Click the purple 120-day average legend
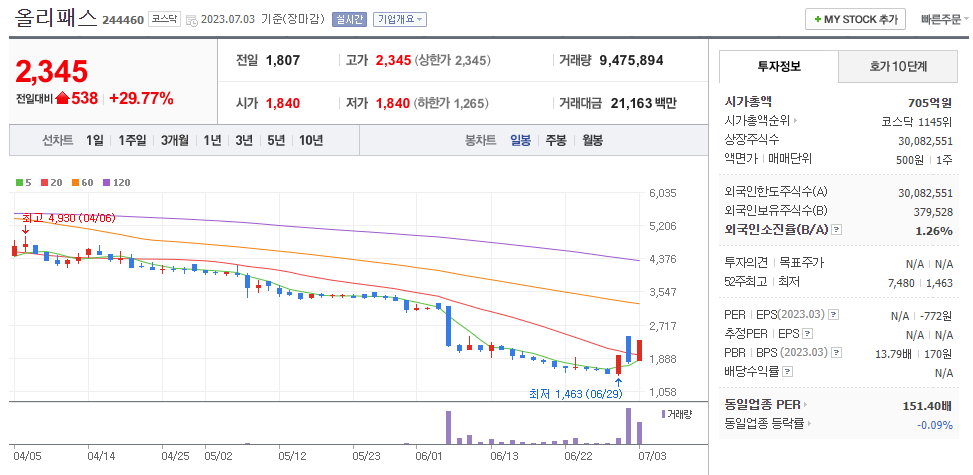 (117, 183)
